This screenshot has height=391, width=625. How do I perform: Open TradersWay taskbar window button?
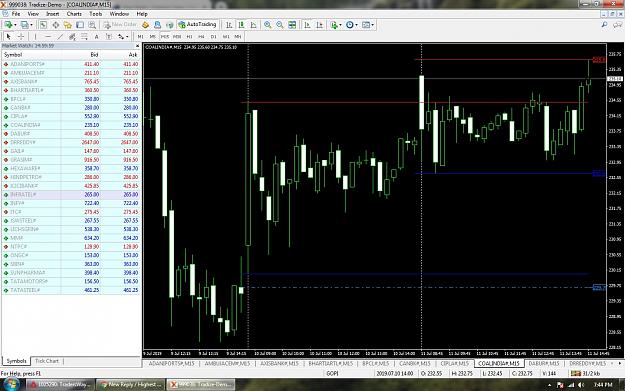(x=60, y=385)
